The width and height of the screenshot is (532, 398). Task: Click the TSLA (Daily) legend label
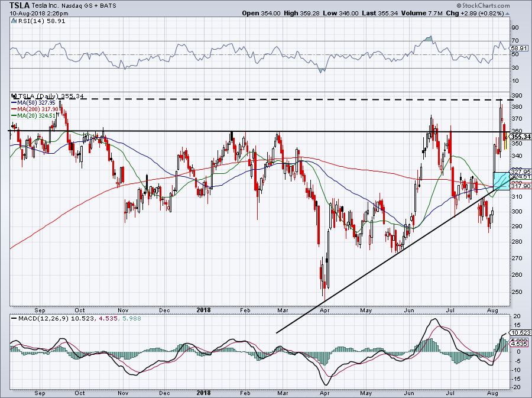[38, 96]
